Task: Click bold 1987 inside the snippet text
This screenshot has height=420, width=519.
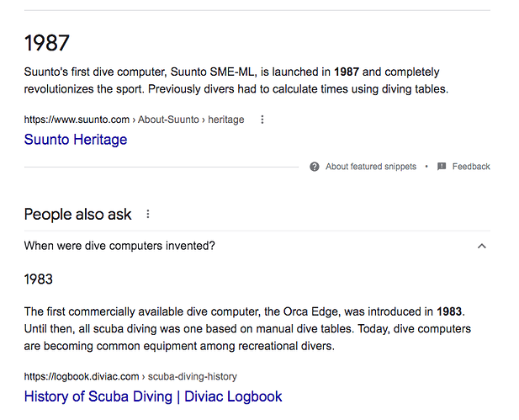Action: click(x=347, y=72)
